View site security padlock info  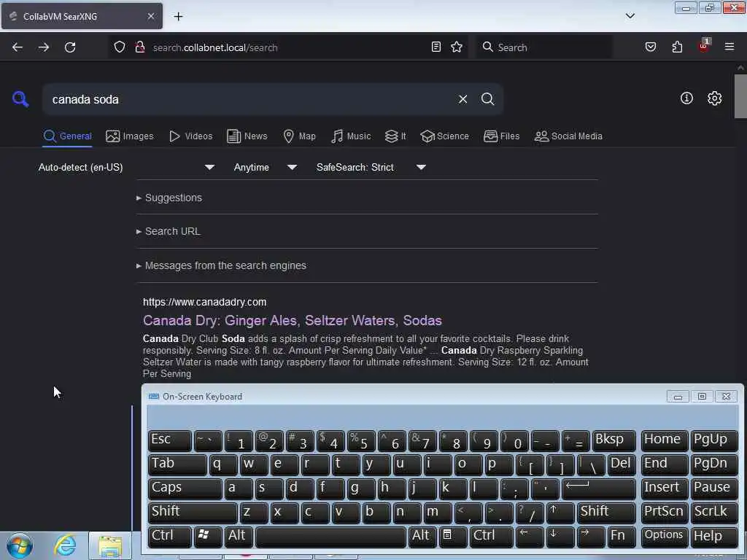(x=139, y=47)
